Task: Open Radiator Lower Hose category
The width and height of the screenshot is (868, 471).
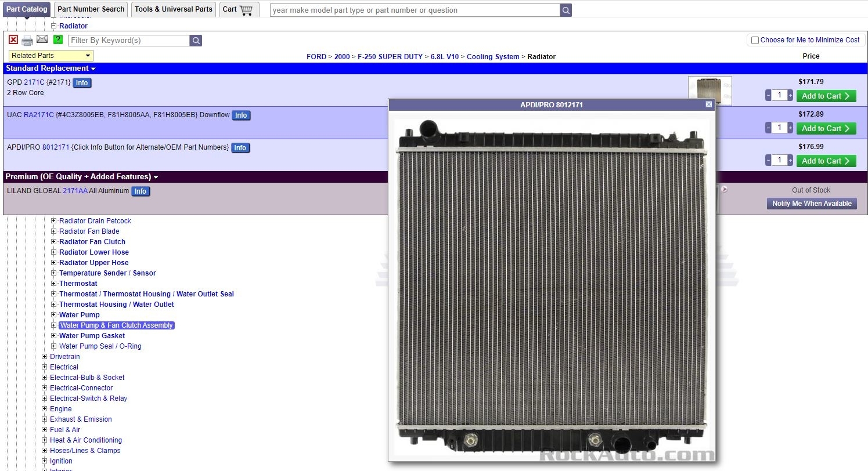Action: tap(94, 252)
